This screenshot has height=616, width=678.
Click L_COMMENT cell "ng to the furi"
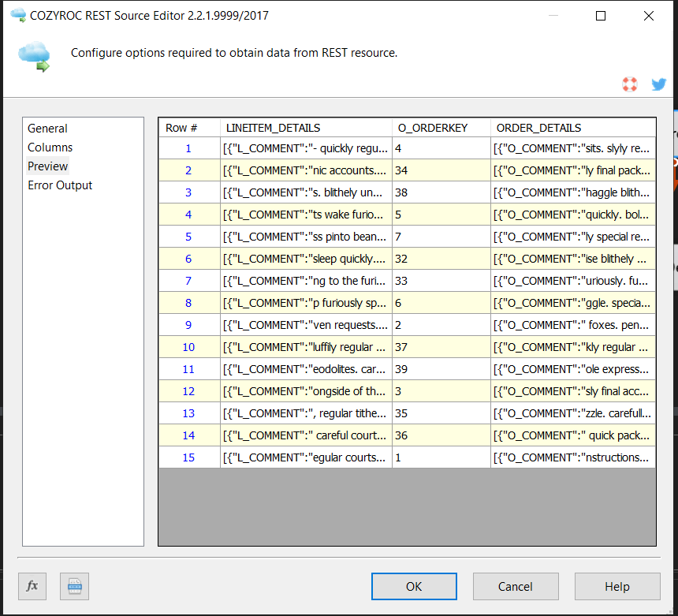coord(306,281)
